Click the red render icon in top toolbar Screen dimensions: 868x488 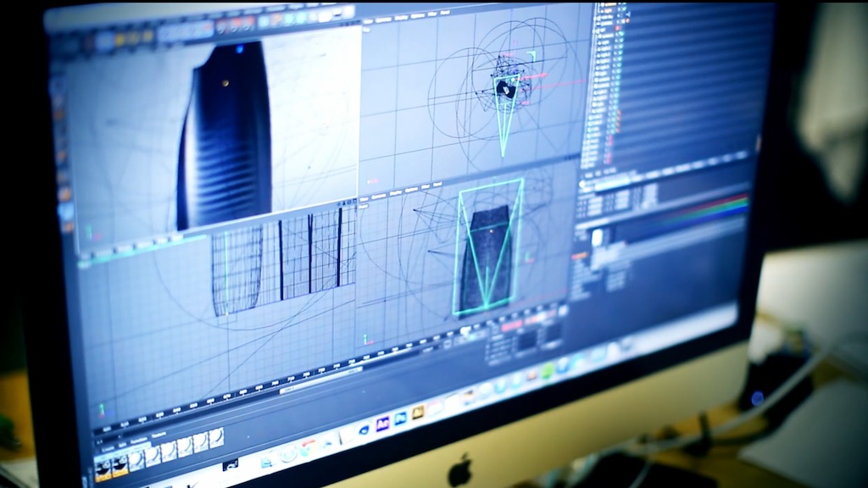237,25
